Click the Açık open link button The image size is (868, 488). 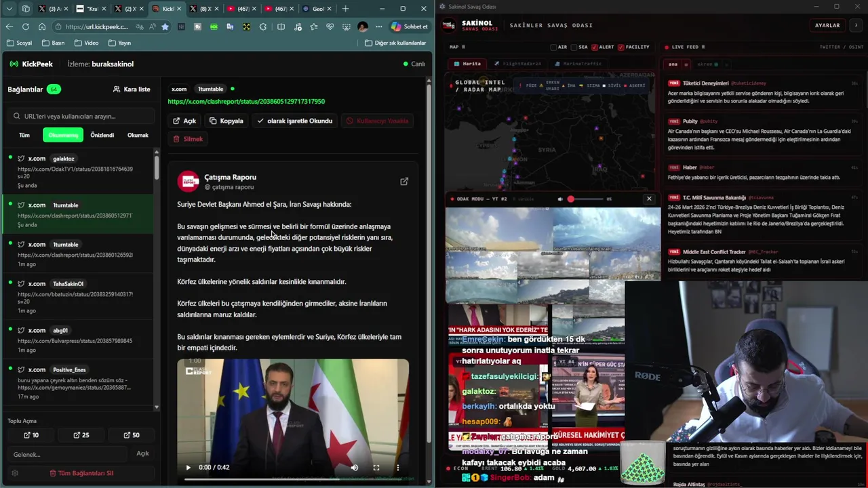pyautogui.click(x=184, y=121)
